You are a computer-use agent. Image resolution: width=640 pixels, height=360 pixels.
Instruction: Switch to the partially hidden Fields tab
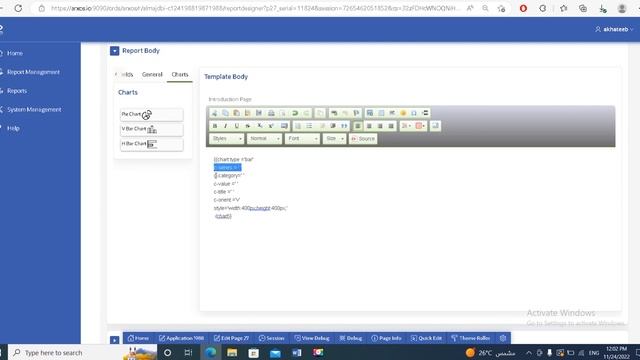click(x=127, y=74)
